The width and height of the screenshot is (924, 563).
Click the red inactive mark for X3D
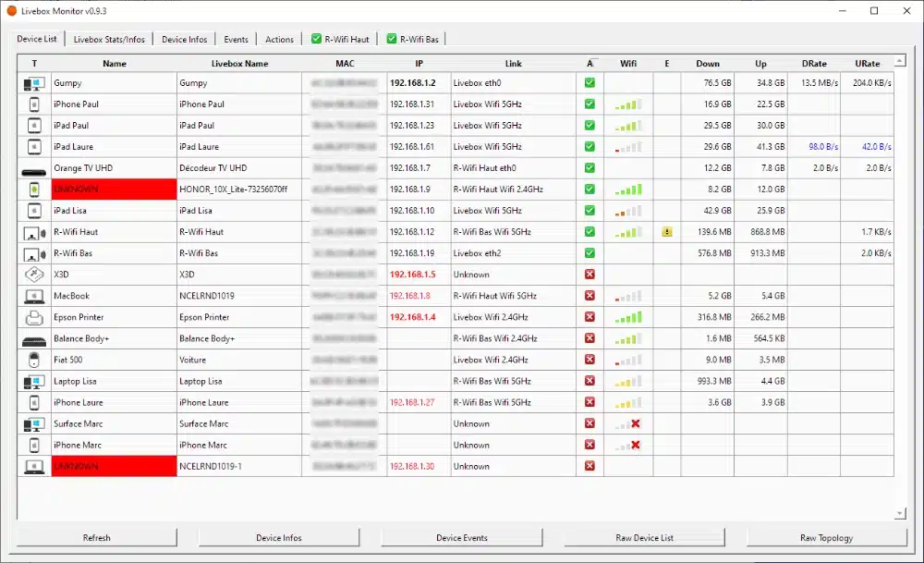pos(590,275)
